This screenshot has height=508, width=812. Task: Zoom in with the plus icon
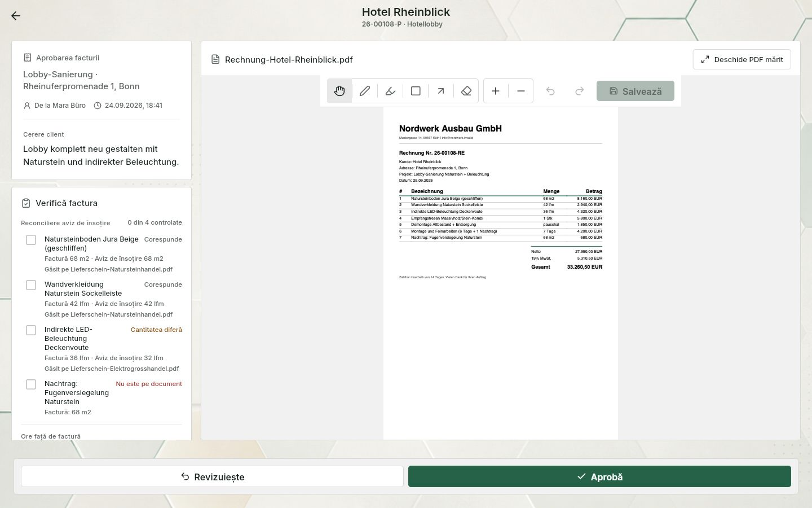click(x=496, y=91)
